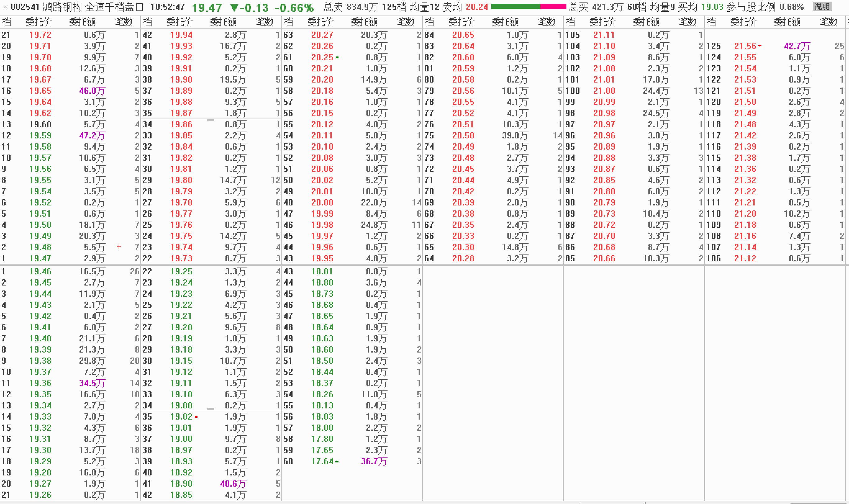Click the gray divider handle below sell level 35
The image size is (849, 504).
(210, 119)
